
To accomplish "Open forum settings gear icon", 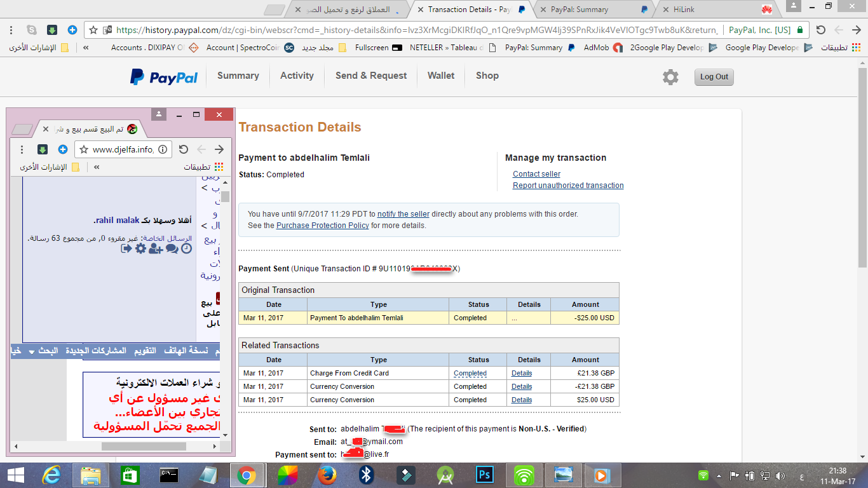I will tap(140, 248).
